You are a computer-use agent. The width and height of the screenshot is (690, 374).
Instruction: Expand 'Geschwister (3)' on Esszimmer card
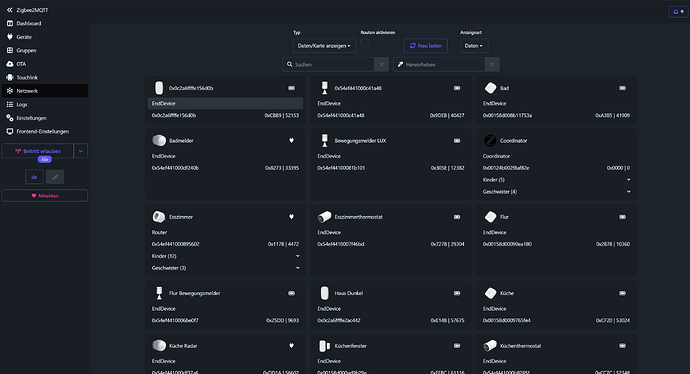[x=225, y=268]
